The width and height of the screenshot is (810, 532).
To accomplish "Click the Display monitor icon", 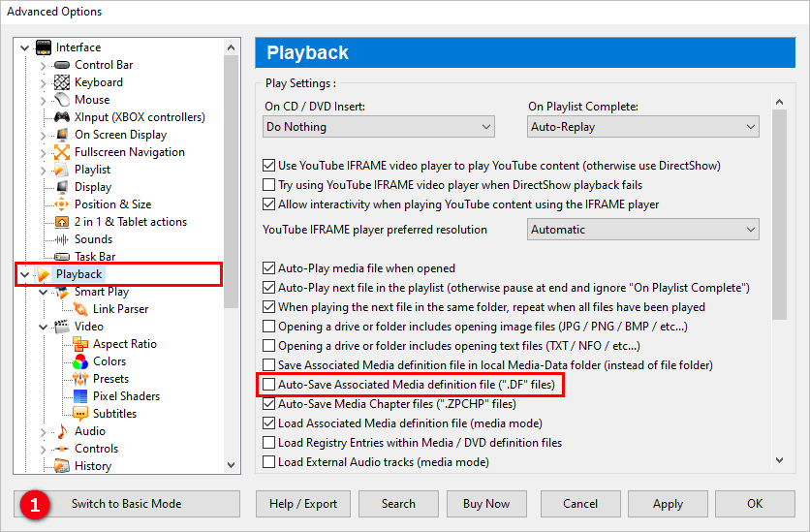I will click(x=62, y=187).
